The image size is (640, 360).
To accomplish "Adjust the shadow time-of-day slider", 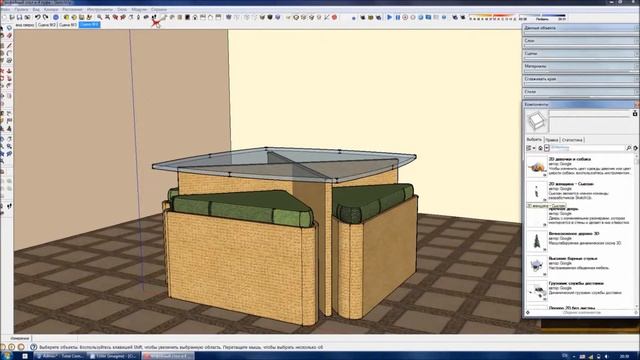I will coord(542,16).
